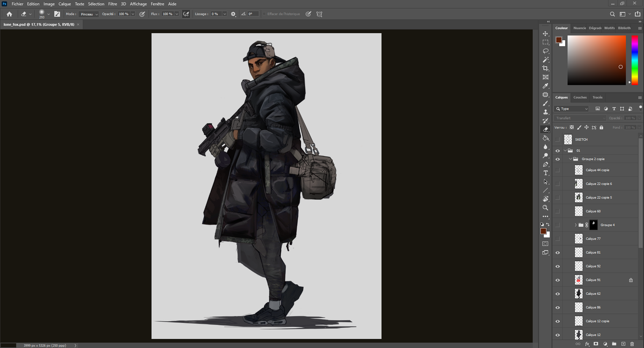Select the Move tool

tap(546, 33)
